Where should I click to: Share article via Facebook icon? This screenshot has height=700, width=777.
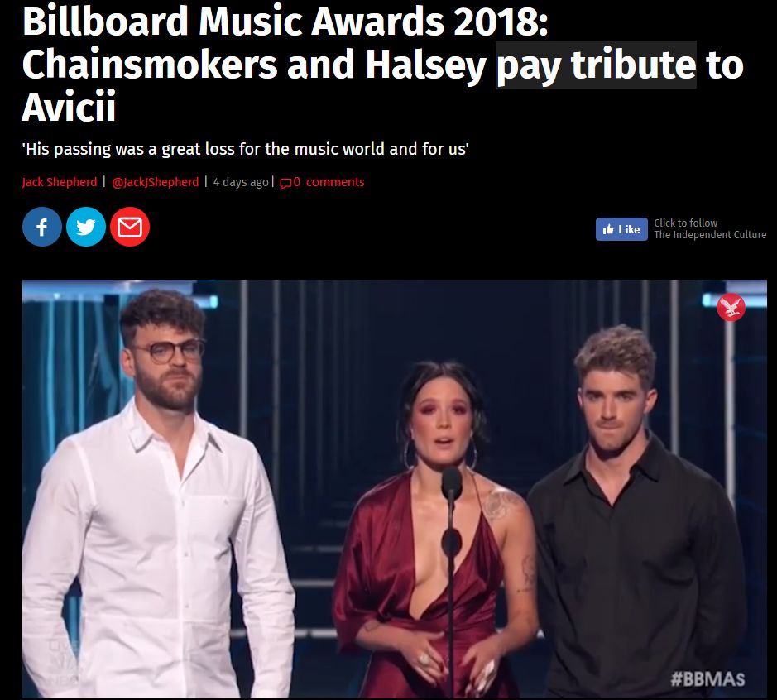(x=42, y=227)
